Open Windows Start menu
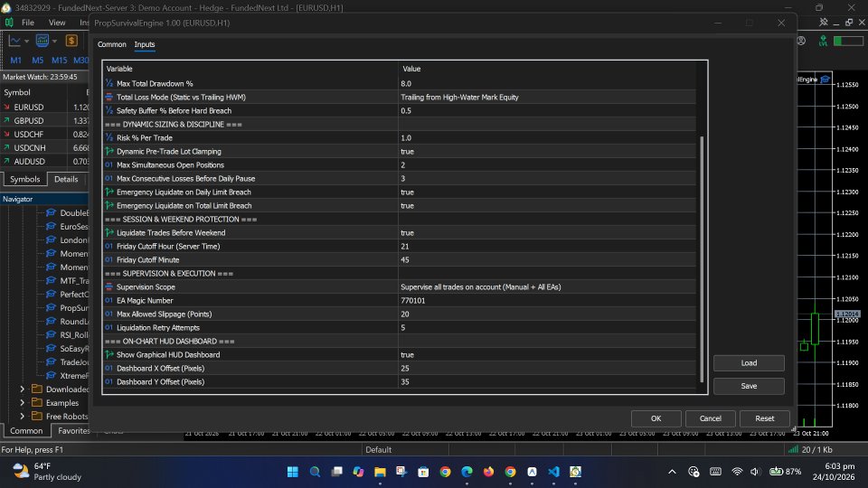868x488 pixels. [293, 472]
